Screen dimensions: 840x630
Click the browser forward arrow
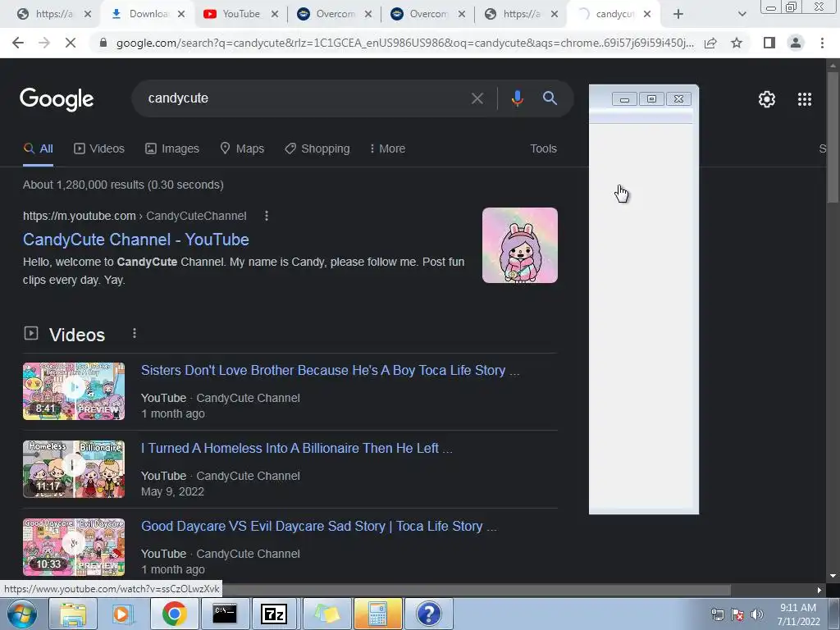click(x=44, y=43)
